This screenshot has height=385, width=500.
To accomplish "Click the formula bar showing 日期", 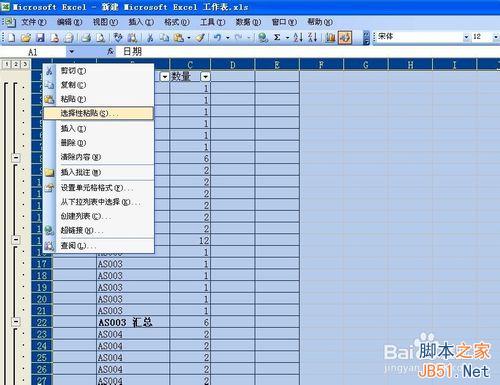I will click(308, 52).
